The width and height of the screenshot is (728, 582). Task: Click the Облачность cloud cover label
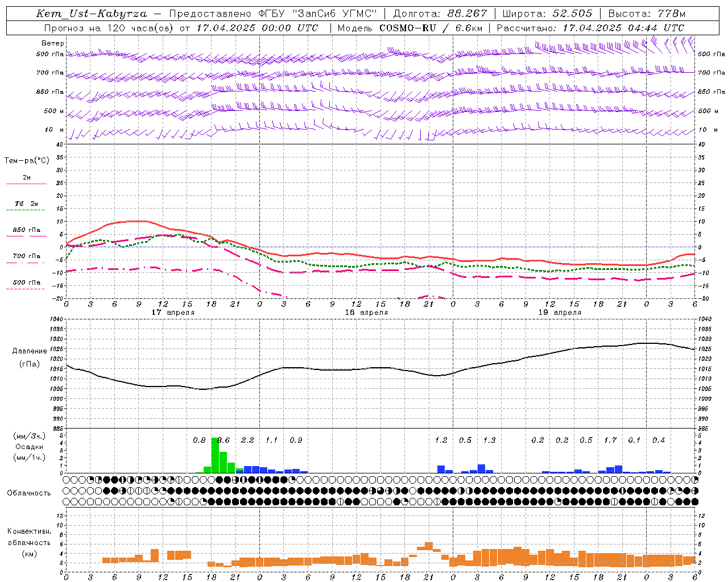pyautogui.click(x=29, y=493)
